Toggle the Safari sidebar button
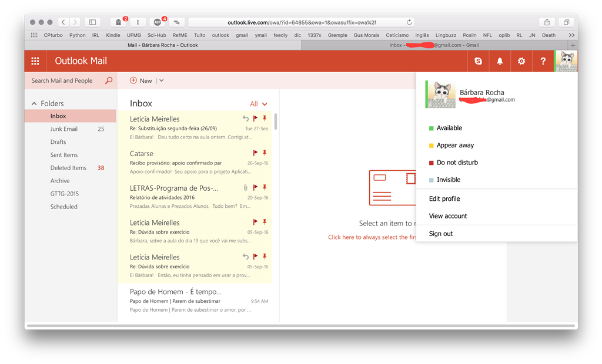Image resolution: width=602 pixels, height=364 pixels. tap(92, 22)
